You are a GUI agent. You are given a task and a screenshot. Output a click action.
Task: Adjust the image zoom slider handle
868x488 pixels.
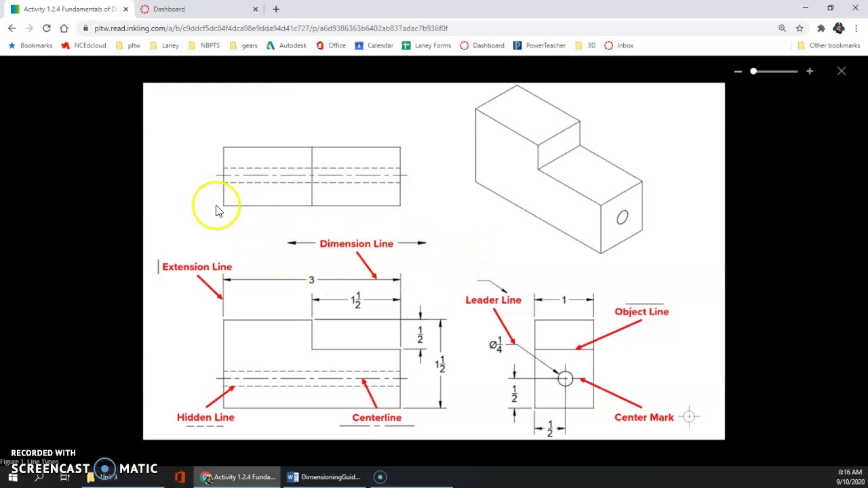[x=753, y=71]
